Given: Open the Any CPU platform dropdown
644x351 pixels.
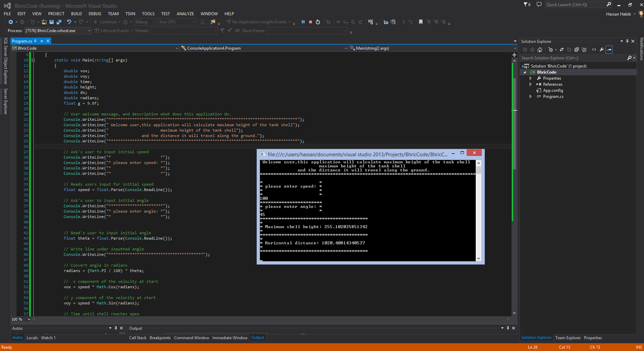Looking at the screenshot, I should (177, 22).
